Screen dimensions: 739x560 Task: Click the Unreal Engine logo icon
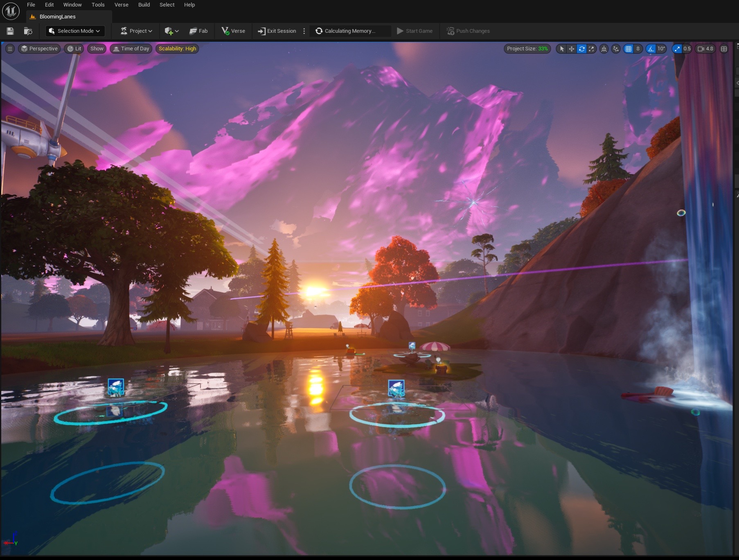11,11
